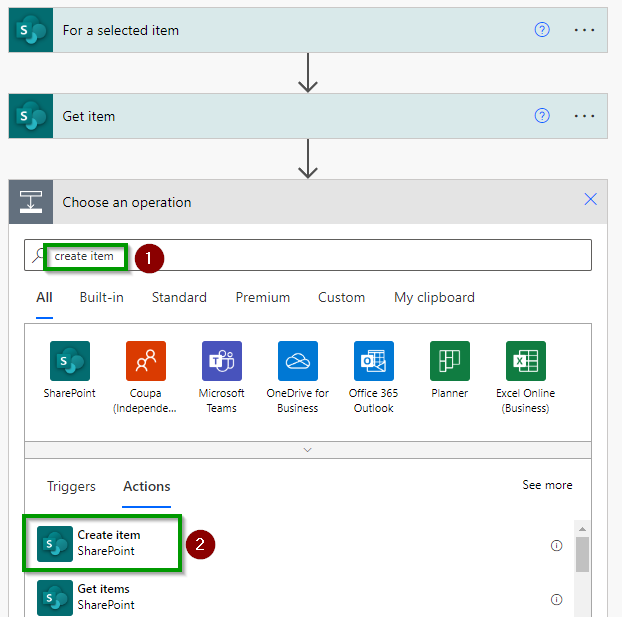Switch to the Actions tab
This screenshot has height=617, width=622.
tap(147, 486)
